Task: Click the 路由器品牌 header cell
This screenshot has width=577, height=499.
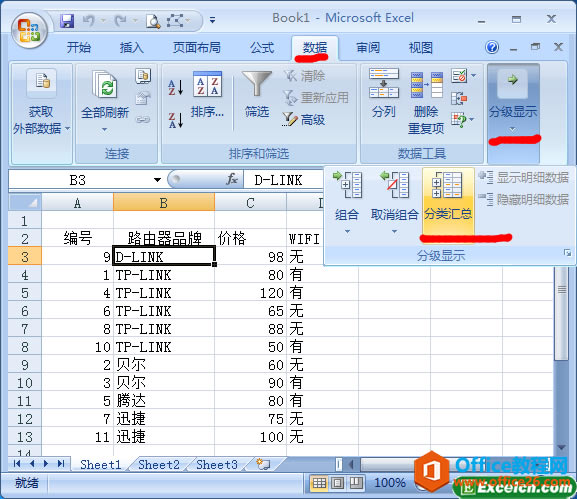Action: click(164, 238)
